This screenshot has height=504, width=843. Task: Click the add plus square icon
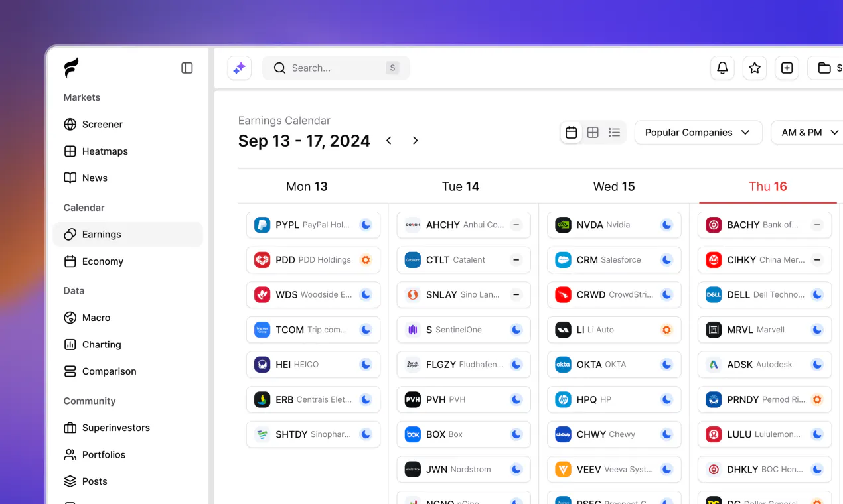click(787, 68)
